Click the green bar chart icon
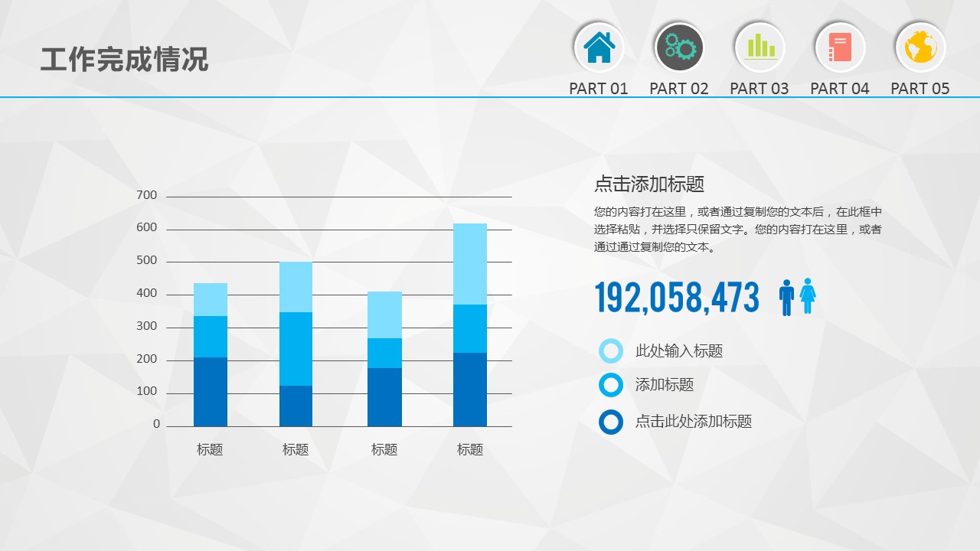 click(759, 47)
